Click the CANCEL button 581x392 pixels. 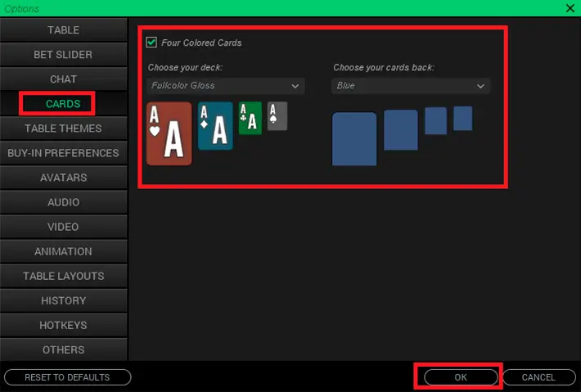(538, 377)
